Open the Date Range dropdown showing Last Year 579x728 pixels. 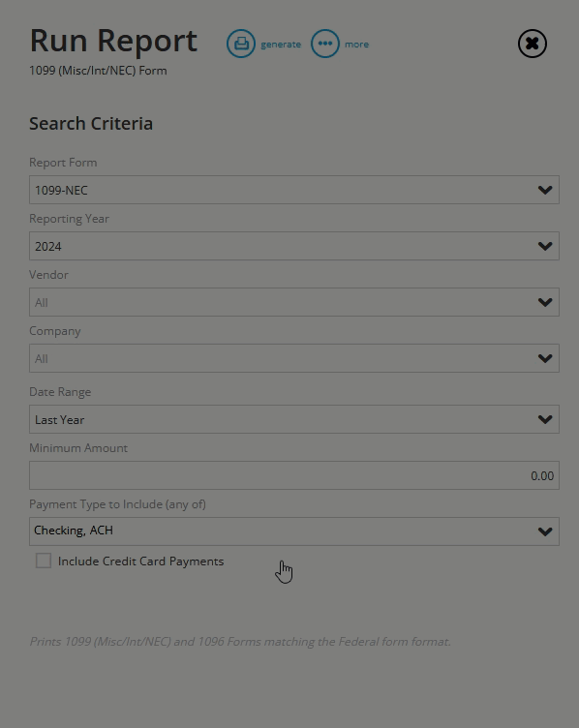[x=294, y=419]
